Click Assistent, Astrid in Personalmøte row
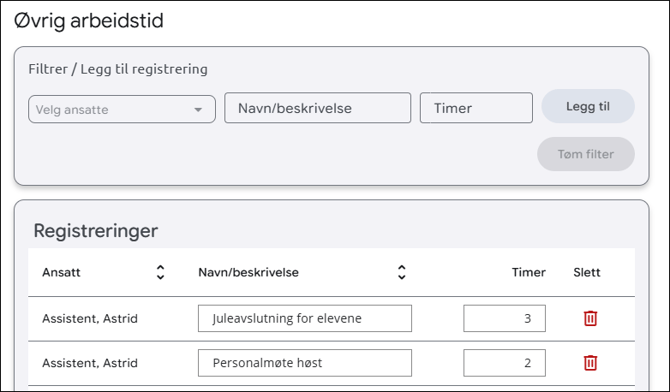Viewport: 670px width, 392px height. (90, 363)
